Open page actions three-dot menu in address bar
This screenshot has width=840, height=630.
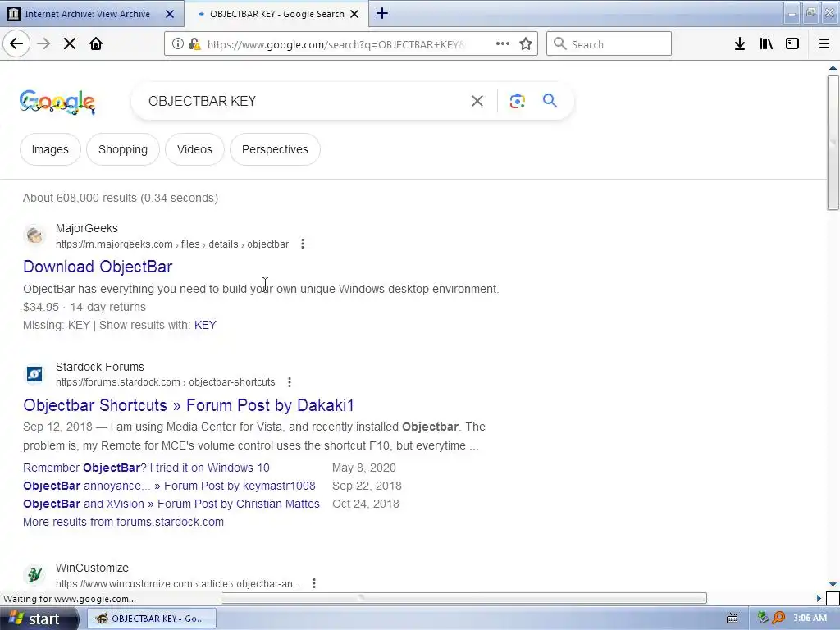503,44
